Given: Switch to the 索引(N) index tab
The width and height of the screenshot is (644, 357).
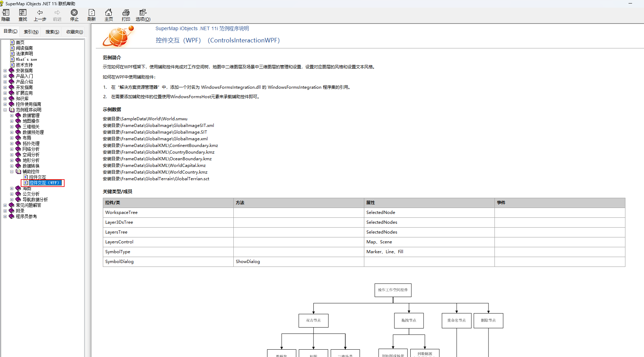Looking at the screenshot, I should click(x=31, y=32).
